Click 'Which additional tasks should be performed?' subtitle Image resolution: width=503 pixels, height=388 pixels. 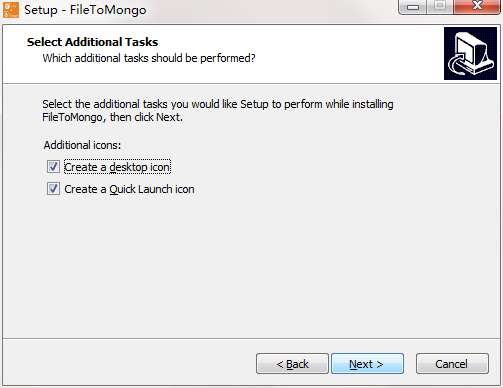click(x=149, y=58)
